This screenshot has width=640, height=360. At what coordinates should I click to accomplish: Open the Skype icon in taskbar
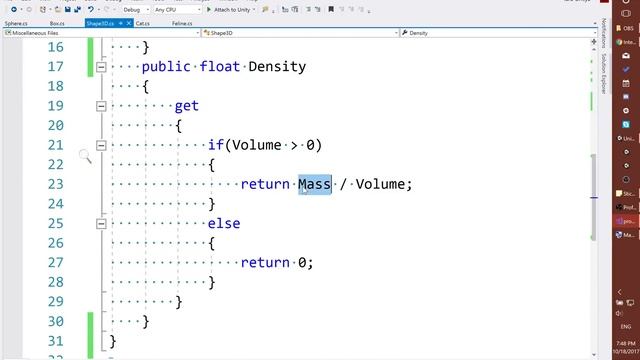pos(626,124)
